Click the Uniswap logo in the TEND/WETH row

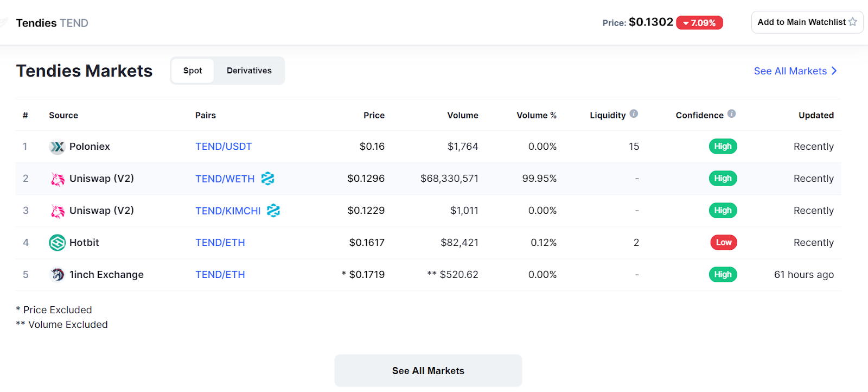coord(57,179)
